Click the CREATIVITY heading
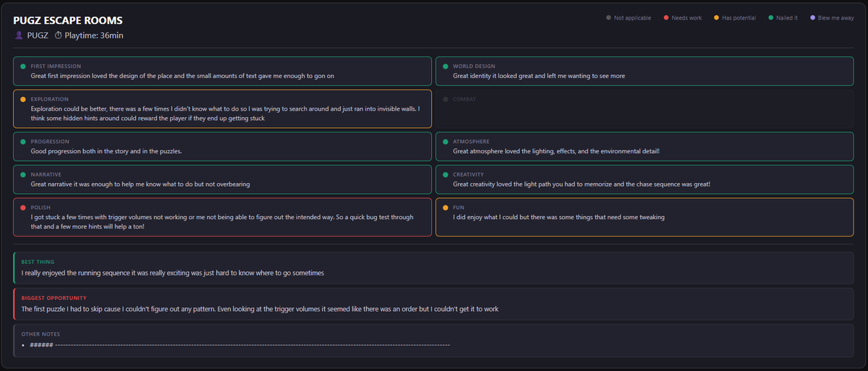Image resolution: width=868 pixels, height=371 pixels. tap(469, 174)
